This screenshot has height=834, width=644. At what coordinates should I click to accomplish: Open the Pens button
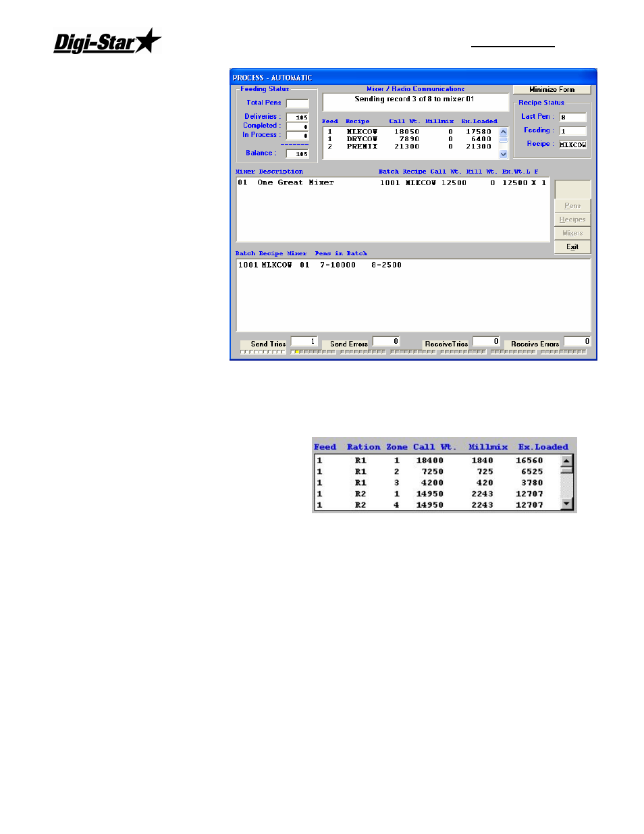click(572, 205)
